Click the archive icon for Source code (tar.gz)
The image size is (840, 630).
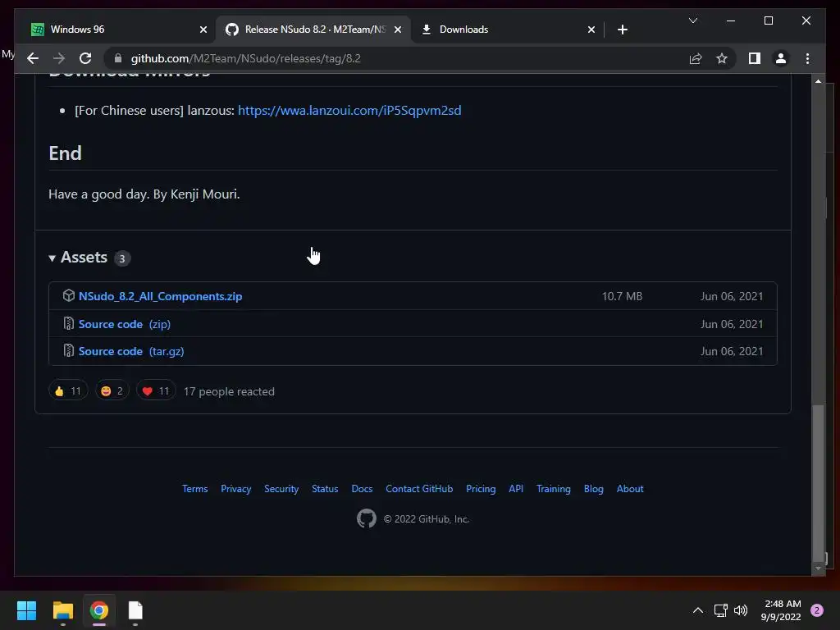click(x=69, y=351)
